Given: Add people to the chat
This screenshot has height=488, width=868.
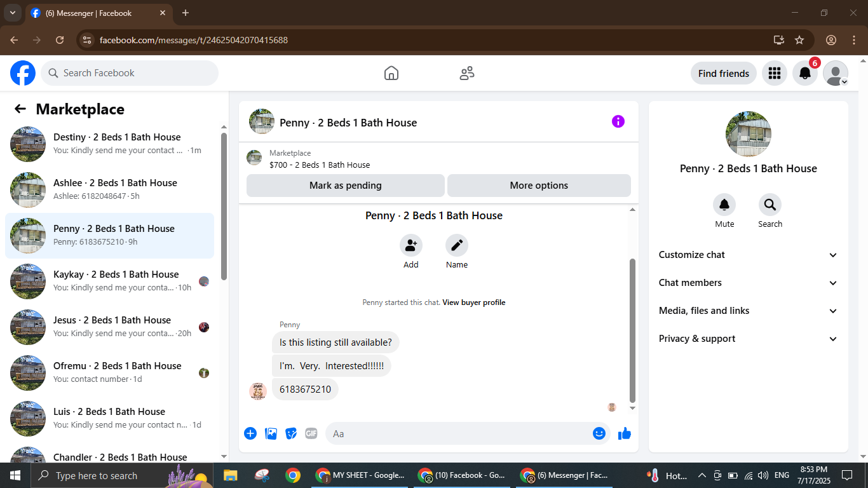Looking at the screenshot, I should pos(411,245).
